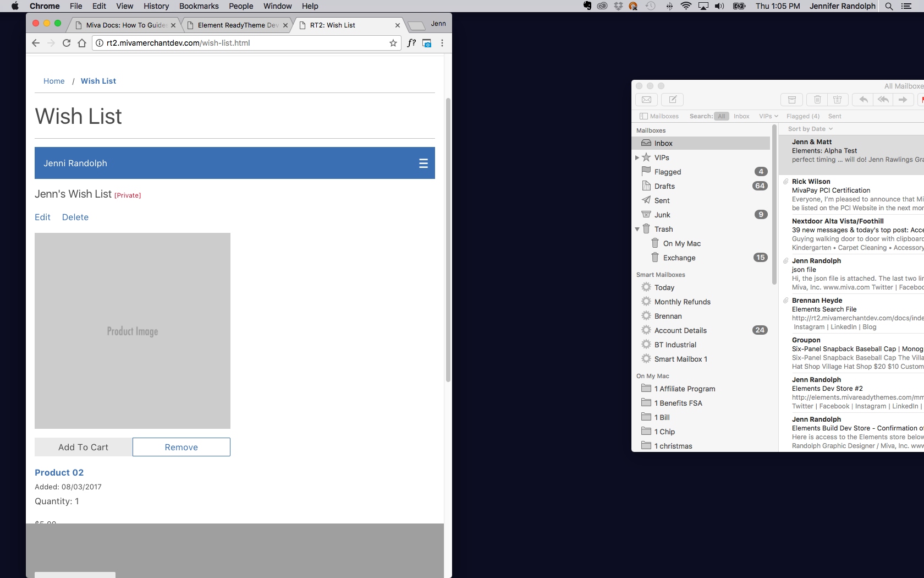Click Inbox in the Mail favorites bar
The width and height of the screenshot is (924, 578).
point(741,116)
